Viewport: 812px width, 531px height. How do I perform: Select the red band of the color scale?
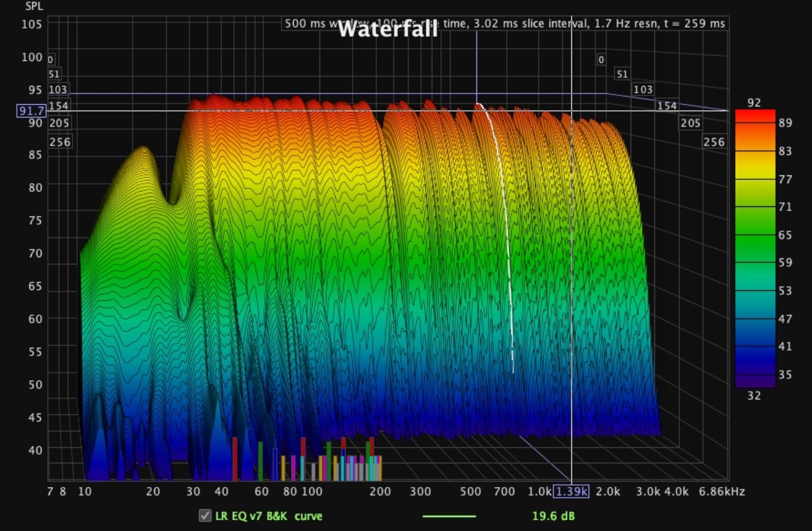tap(754, 116)
